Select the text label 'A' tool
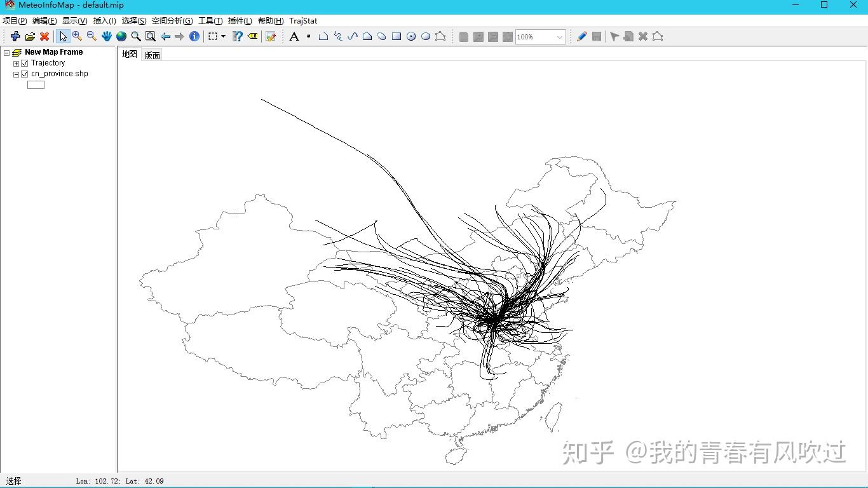The height and width of the screenshot is (488, 868). pyautogui.click(x=294, y=37)
